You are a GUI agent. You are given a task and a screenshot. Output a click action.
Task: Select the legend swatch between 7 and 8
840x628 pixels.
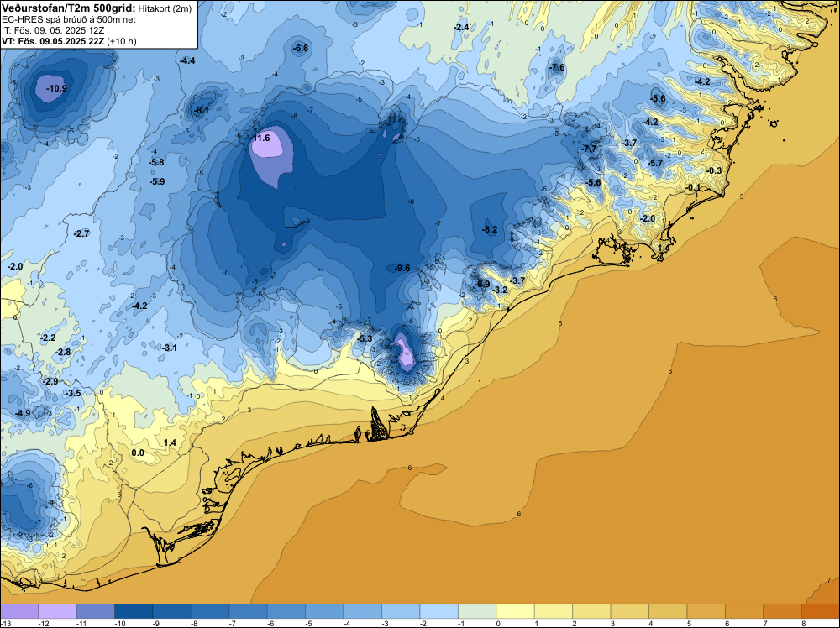pos(783,611)
